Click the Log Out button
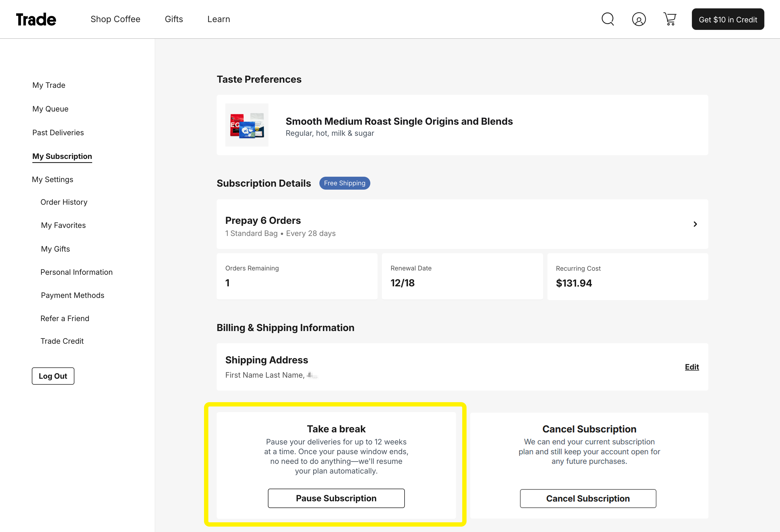The height and width of the screenshot is (532, 780). (53, 376)
